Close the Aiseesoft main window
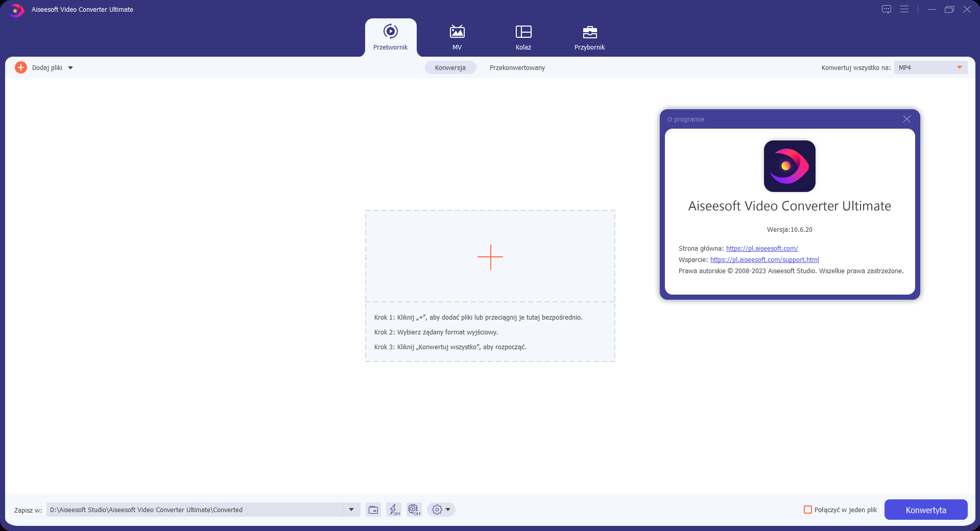 pos(967,9)
